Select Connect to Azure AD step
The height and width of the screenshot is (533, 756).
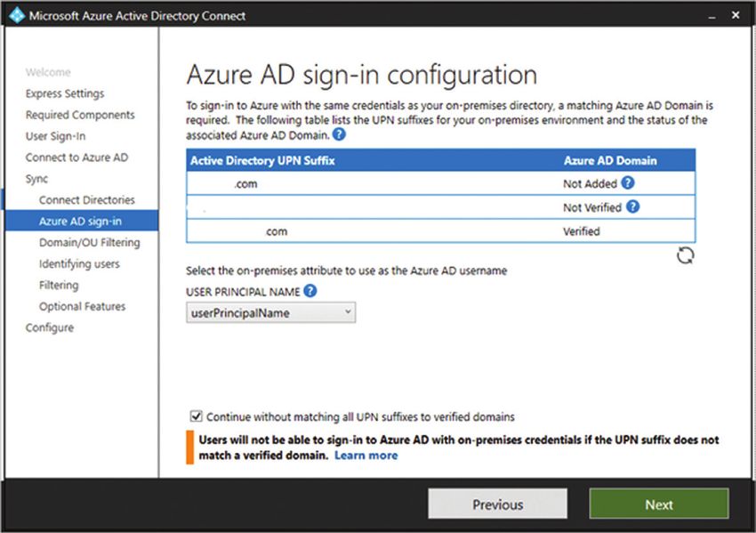point(76,157)
